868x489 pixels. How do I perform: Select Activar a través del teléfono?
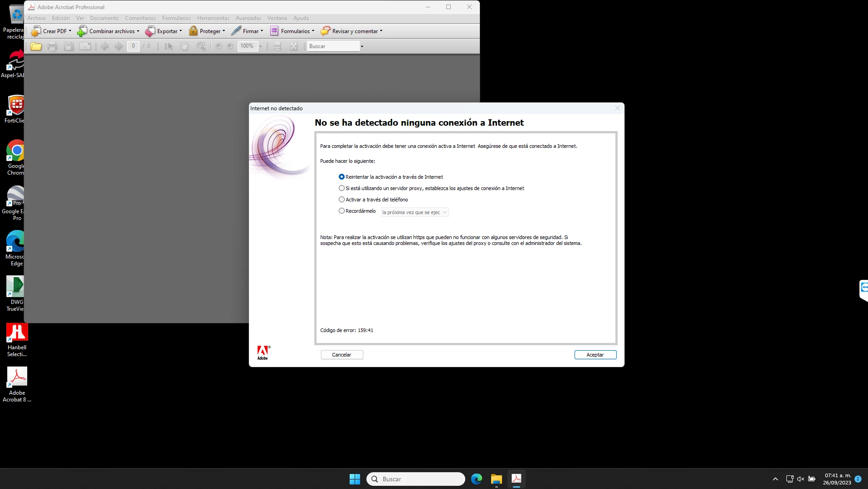[341, 200]
